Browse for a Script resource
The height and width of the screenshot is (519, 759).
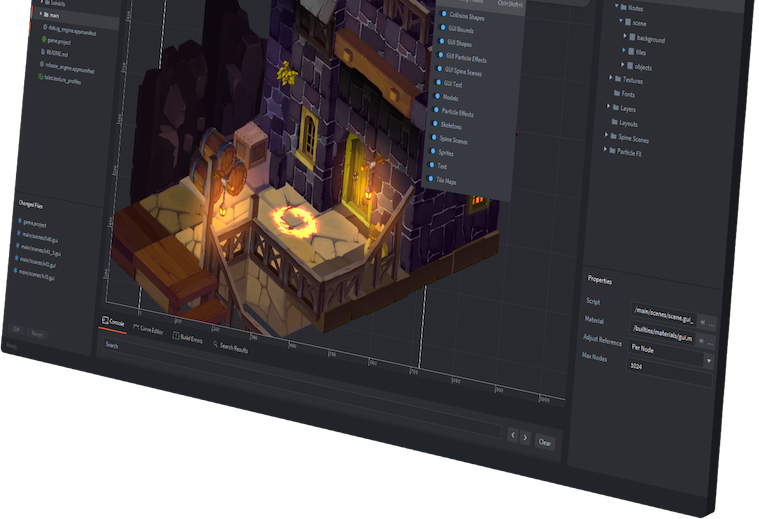point(711,324)
